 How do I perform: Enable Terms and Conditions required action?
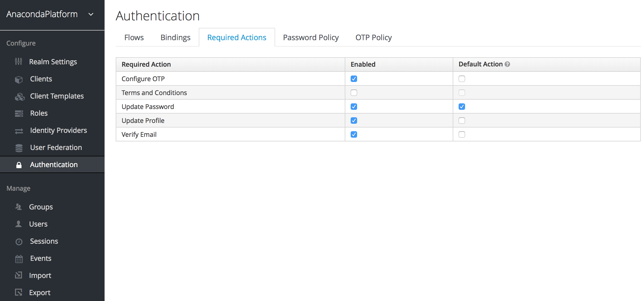[x=354, y=93]
